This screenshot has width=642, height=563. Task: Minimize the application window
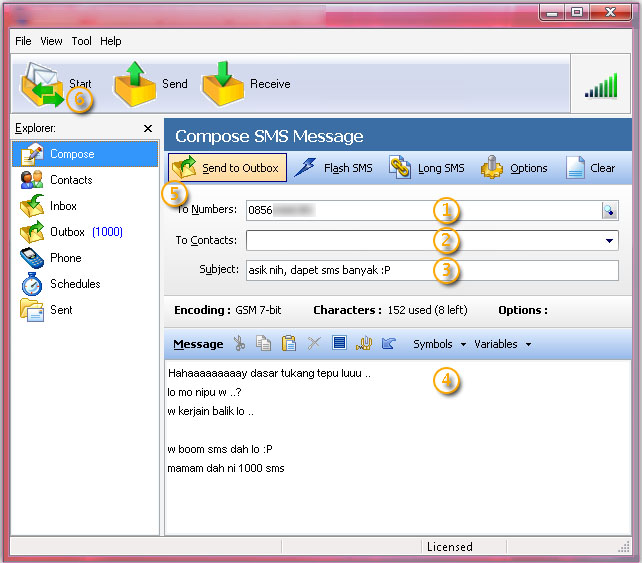(x=552, y=13)
